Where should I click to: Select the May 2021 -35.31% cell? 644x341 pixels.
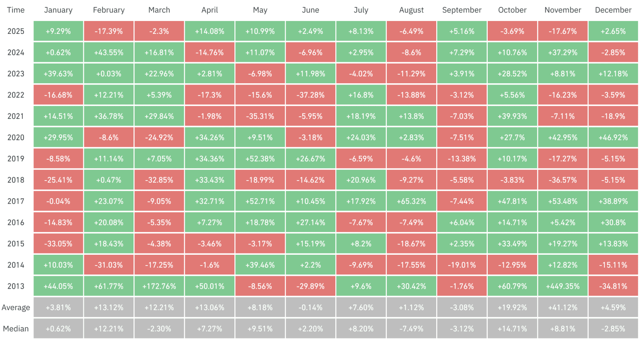click(260, 116)
